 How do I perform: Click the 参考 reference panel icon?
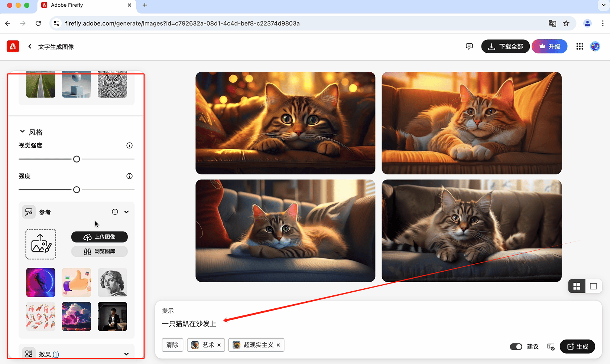(x=29, y=212)
